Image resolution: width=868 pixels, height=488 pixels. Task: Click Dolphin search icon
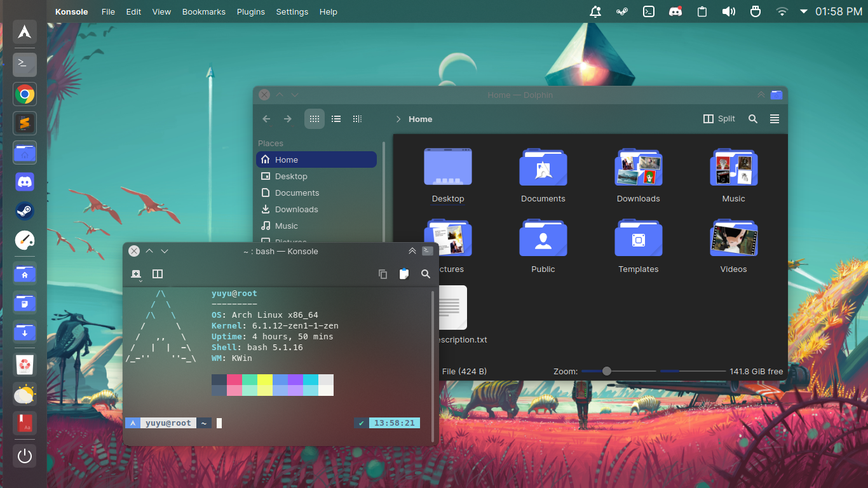tap(753, 119)
